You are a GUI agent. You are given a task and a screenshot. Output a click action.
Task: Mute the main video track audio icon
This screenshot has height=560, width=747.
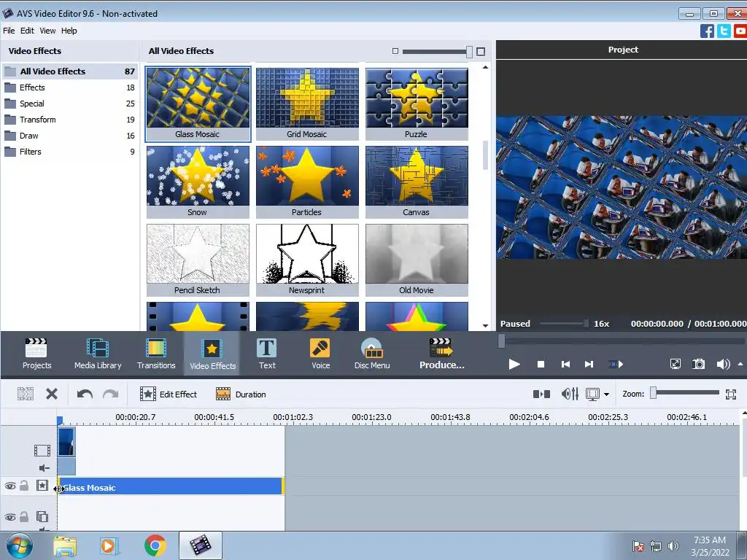[x=44, y=468]
